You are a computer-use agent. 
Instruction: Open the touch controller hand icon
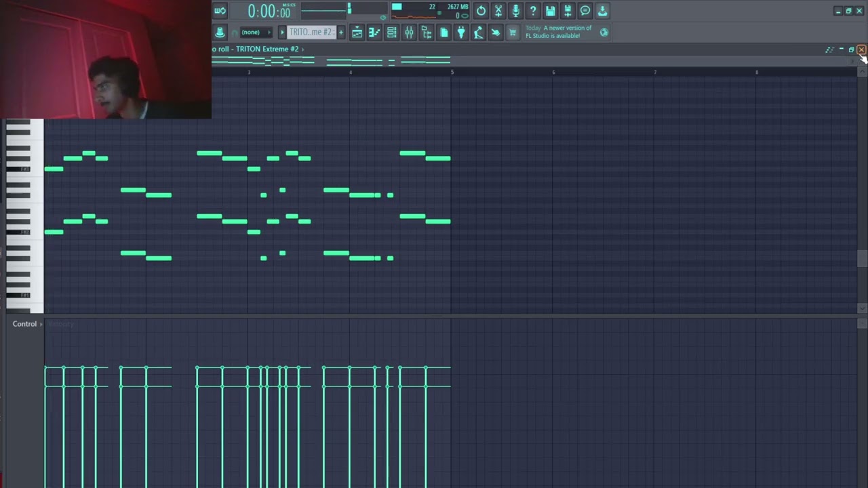[496, 33]
